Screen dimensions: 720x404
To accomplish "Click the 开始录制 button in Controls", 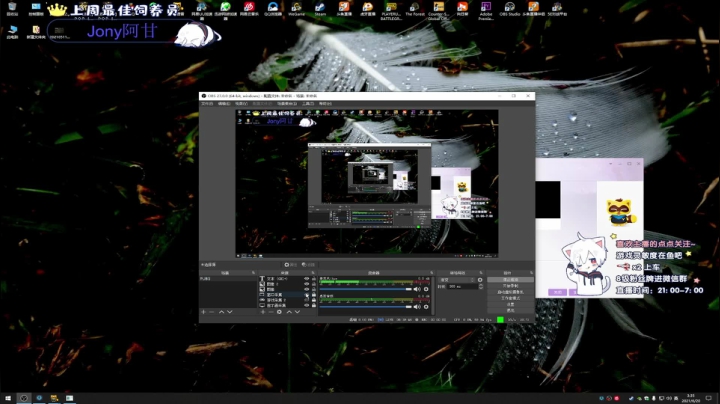I will tap(510, 285).
